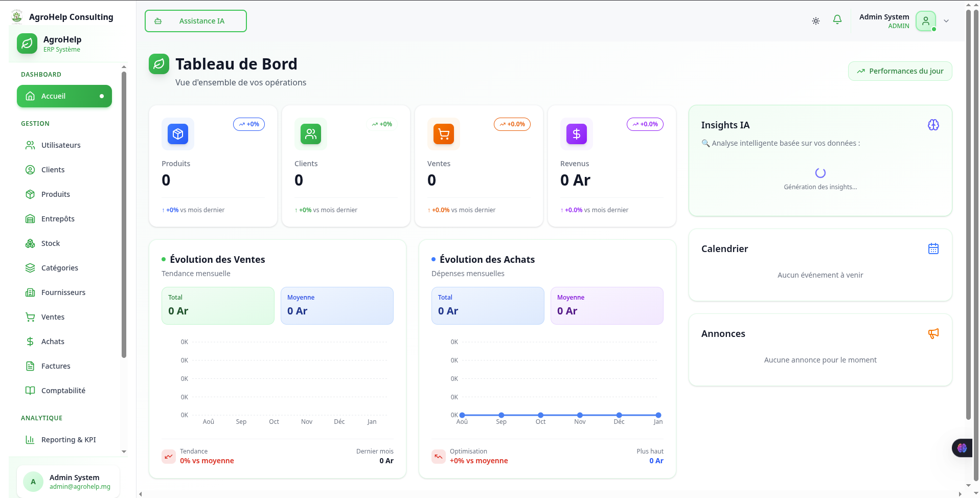Click the Revenus dollar icon card
Image resolution: width=980 pixels, height=498 pixels.
576,134
